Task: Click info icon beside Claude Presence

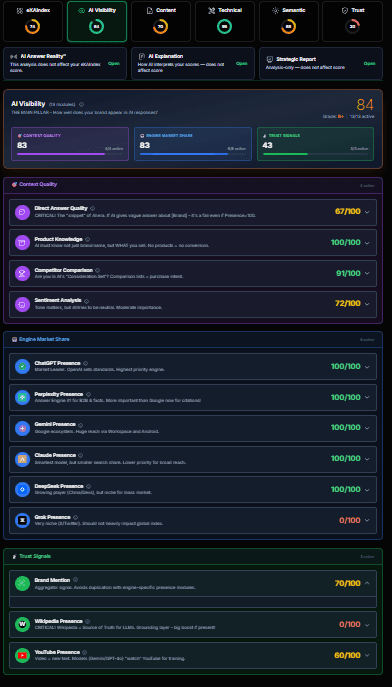Action: [80, 456]
